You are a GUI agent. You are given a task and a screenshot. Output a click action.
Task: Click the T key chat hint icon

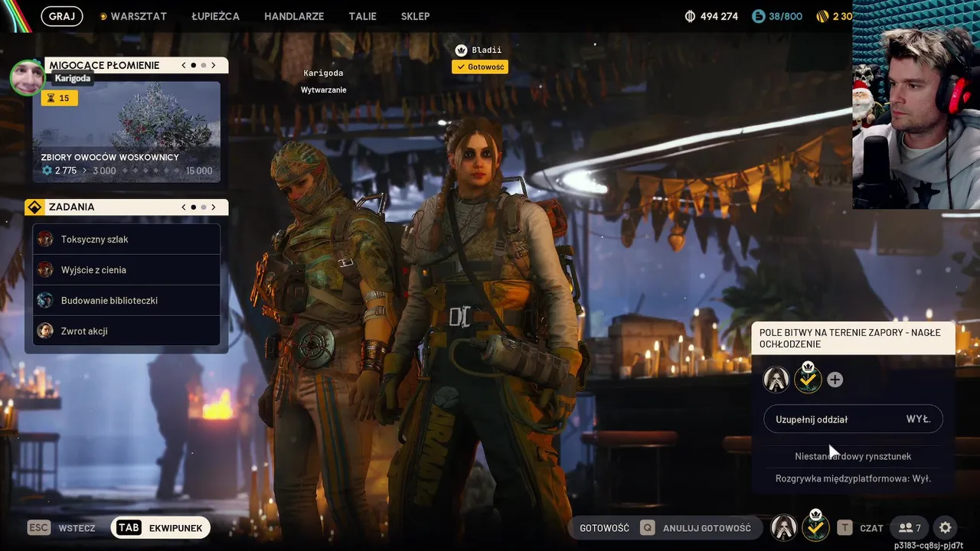844,528
